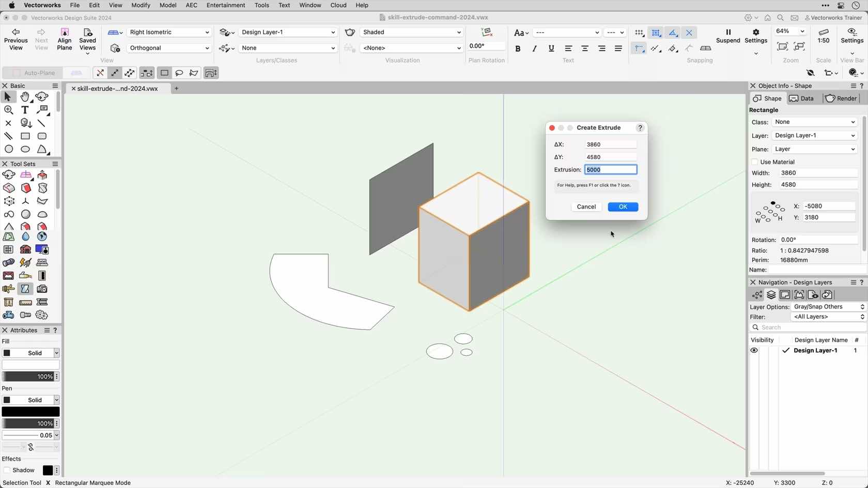Click the Lasso Marquee mode icon
This screenshot has height=488, width=868.
179,73
